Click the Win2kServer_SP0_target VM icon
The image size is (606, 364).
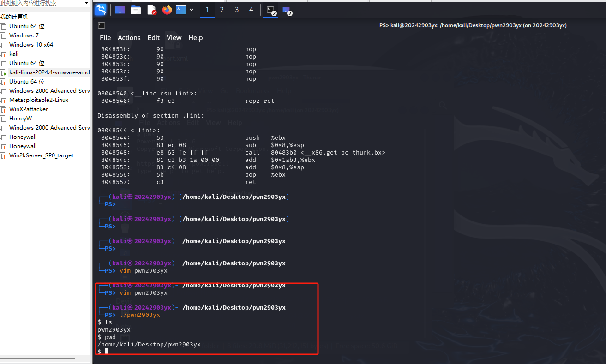coord(4,155)
